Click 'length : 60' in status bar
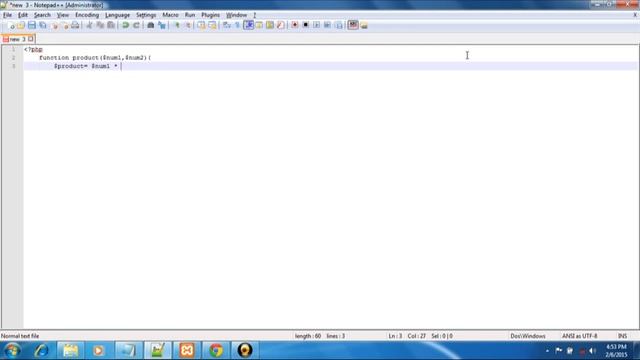Screen dimensions: 640x360 [307, 336]
